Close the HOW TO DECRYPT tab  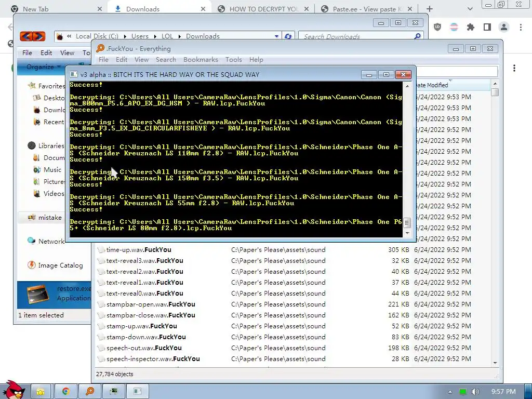pyautogui.click(x=307, y=9)
